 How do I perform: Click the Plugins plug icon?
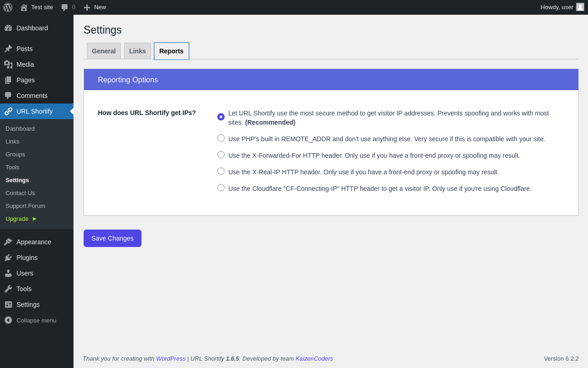(x=8, y=258)
